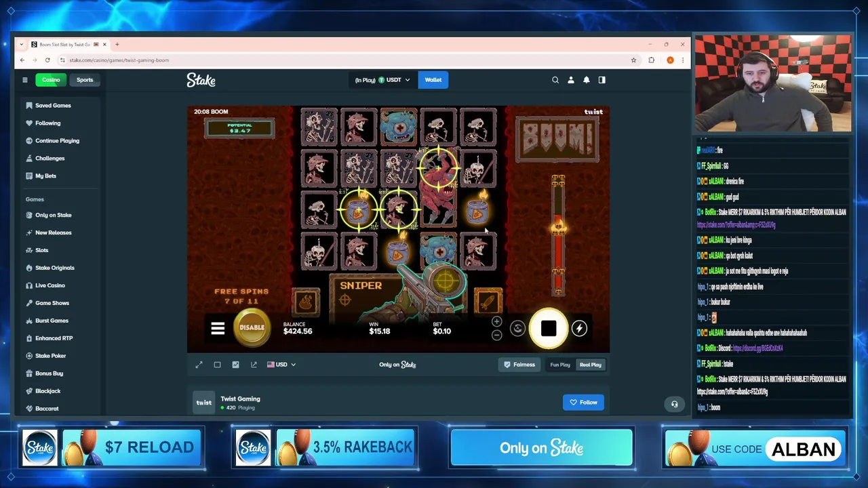Open New Releases in sidebar
The width and height of the screenshot is (868, 488).
53,233
